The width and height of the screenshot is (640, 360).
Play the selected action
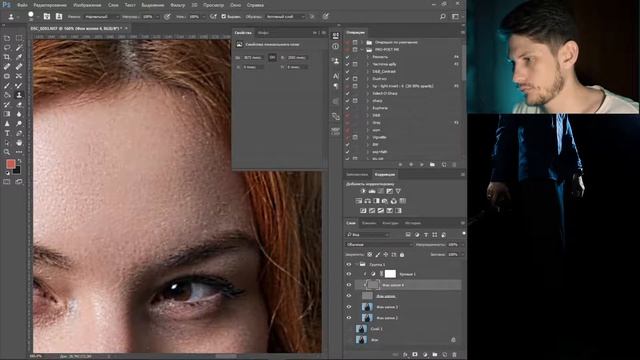point(422,164)
